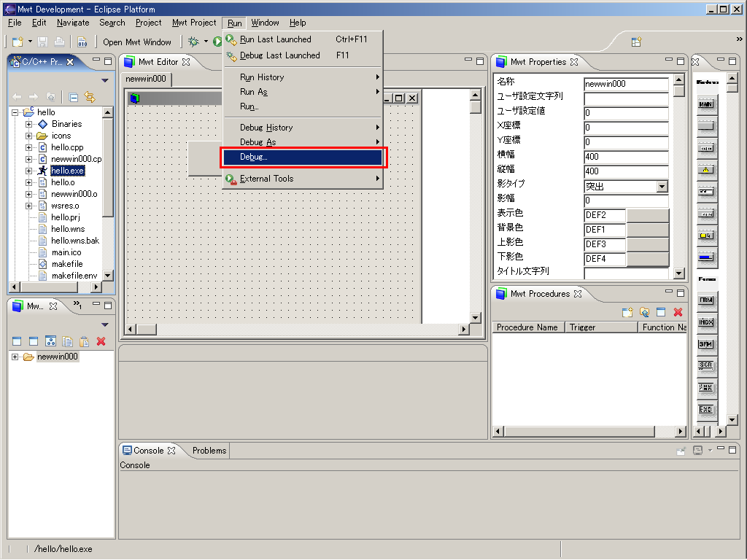Expand the icons folder node

[x=28, y=136]
